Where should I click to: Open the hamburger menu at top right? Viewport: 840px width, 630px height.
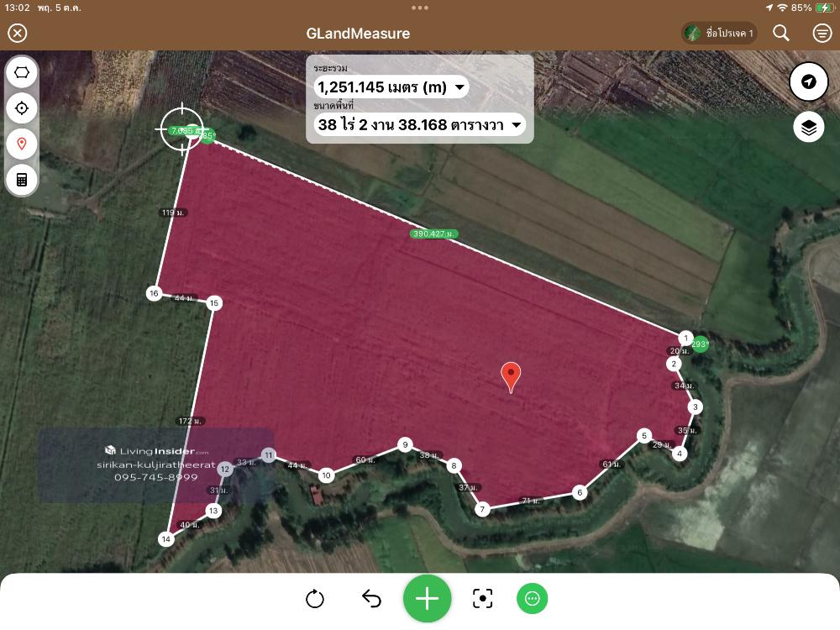tap(822, 34)
